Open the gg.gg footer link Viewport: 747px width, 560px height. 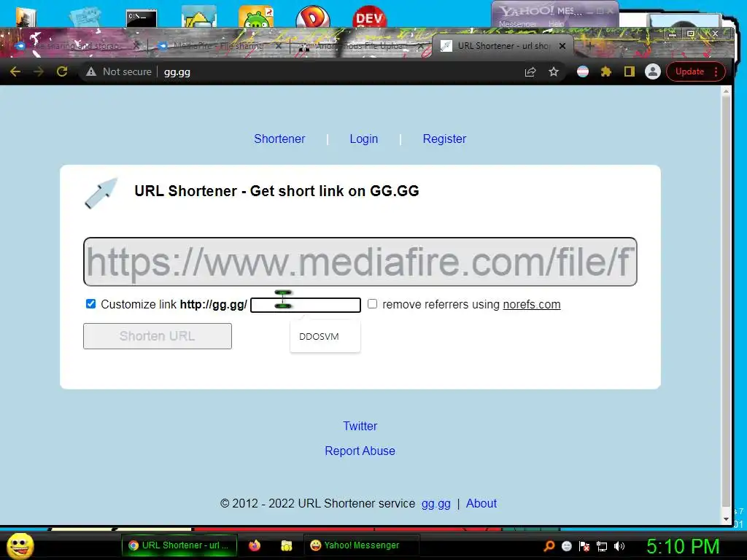(x=436, y=504)
